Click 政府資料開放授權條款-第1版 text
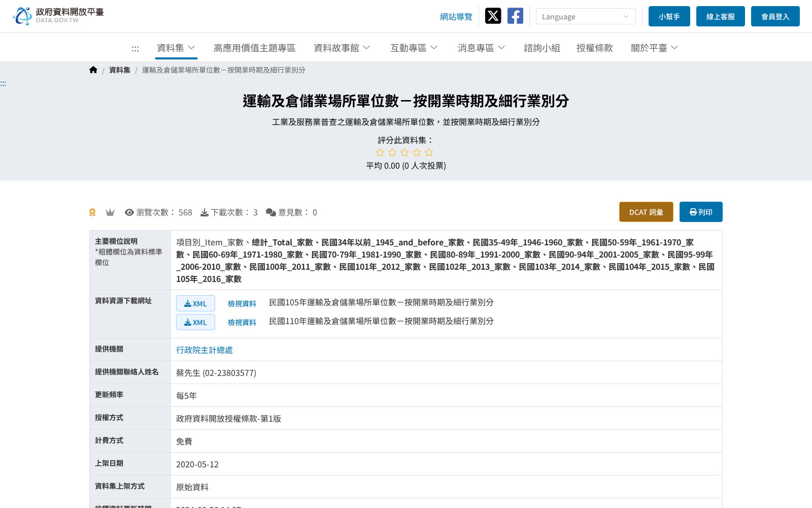 pyautogui.click(x=228, y=419)
